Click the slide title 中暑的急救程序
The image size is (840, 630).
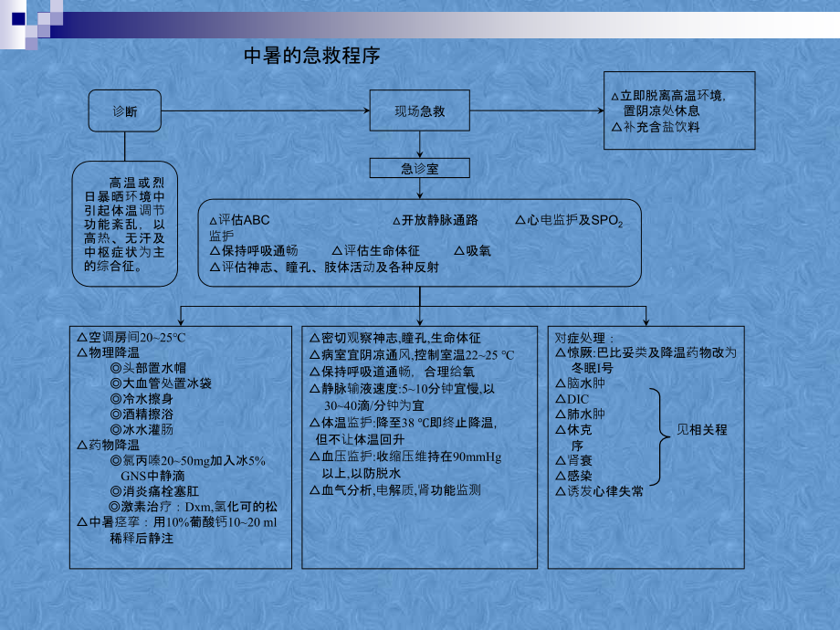311,55
